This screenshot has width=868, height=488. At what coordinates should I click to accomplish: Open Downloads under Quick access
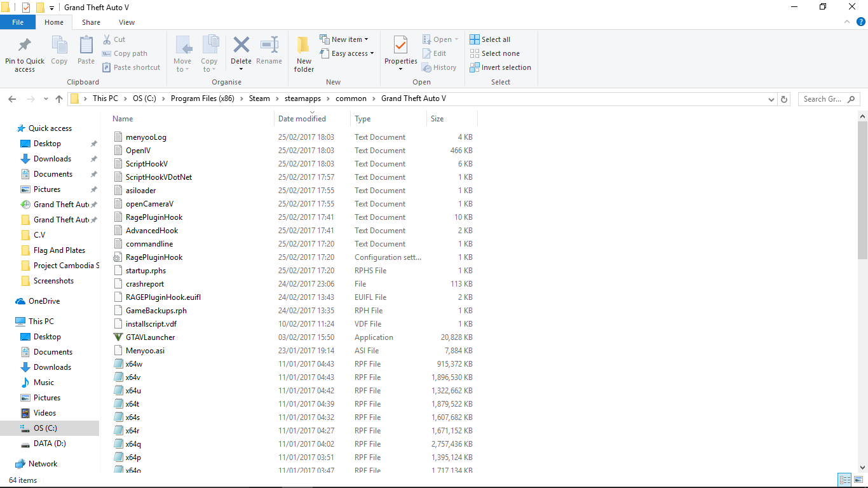click(52, 159)
